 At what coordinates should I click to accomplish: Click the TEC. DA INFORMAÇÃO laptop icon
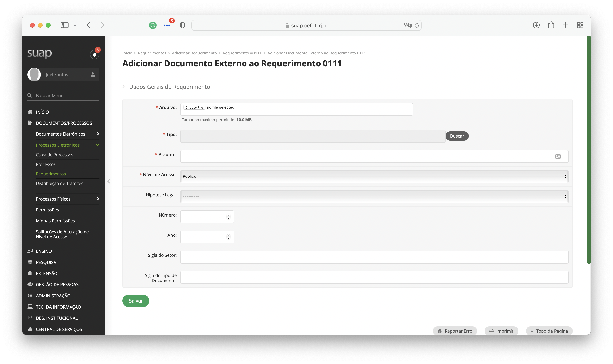[30, 307]
